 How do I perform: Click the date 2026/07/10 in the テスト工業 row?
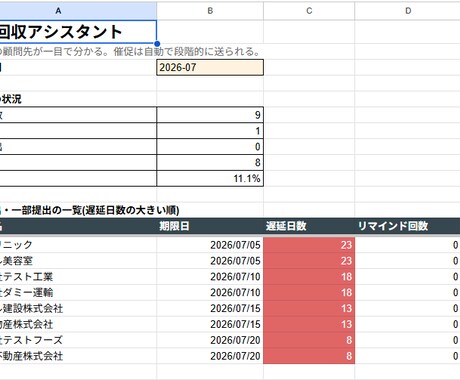[210, 277]
